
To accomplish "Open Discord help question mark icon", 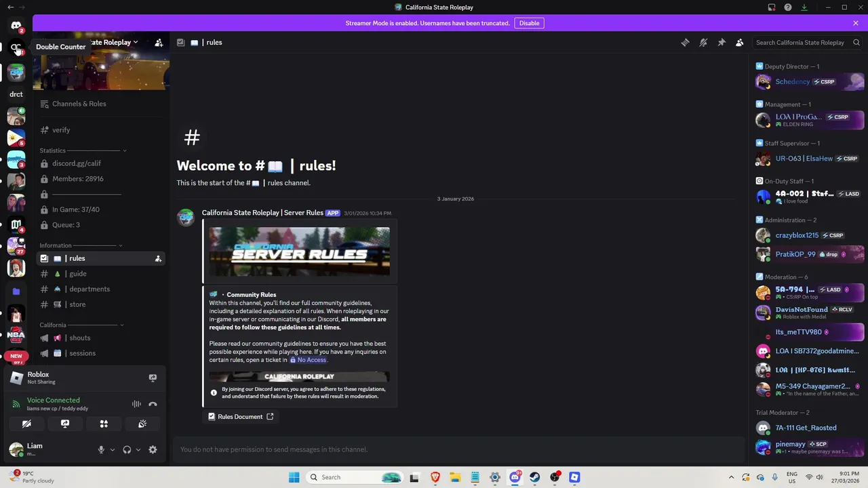I will [x=788, y=7].
